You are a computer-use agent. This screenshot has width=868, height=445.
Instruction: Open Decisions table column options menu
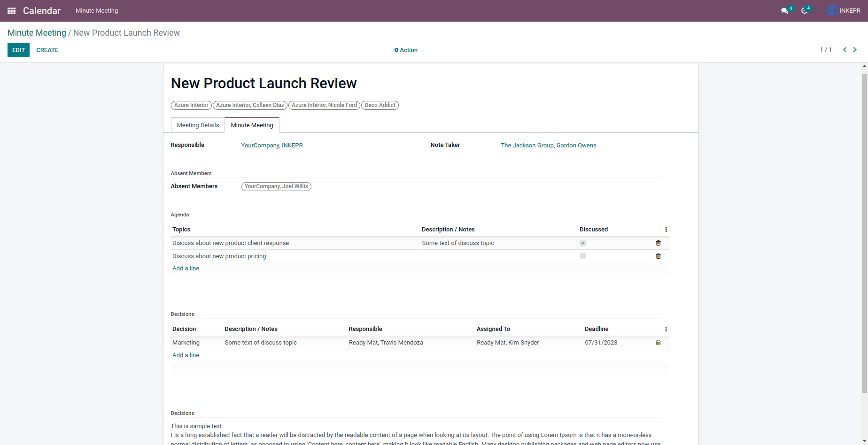(x=666, y=329)
